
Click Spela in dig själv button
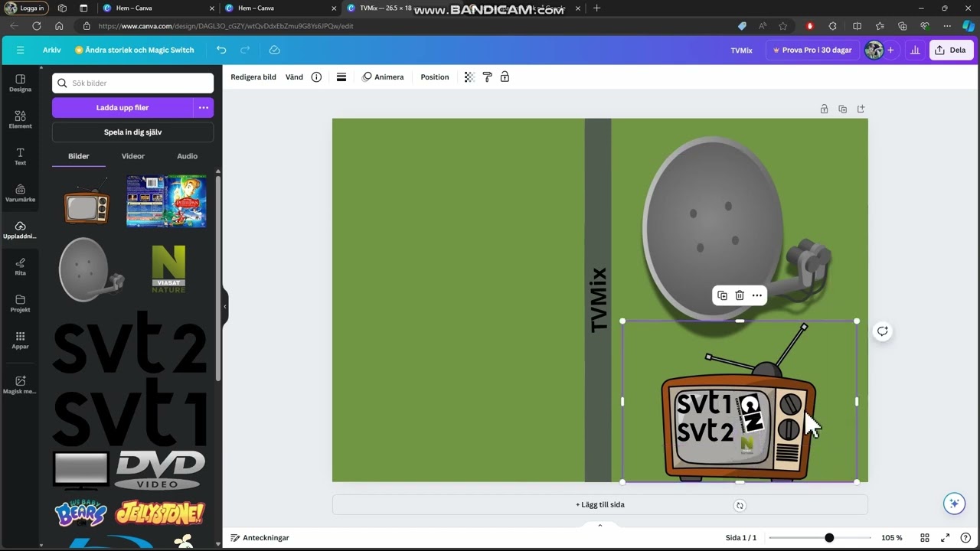click(133, 132)
